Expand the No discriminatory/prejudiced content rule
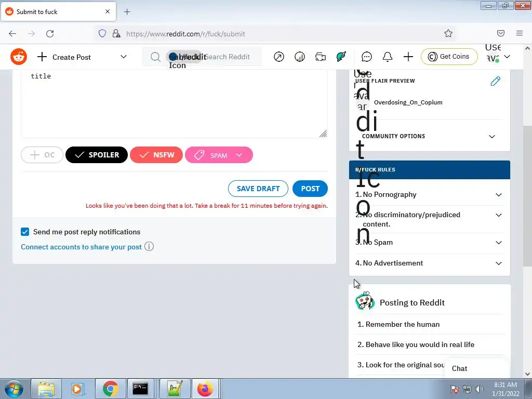The height and width of the screenshot is (399, 532). [498, 215]
